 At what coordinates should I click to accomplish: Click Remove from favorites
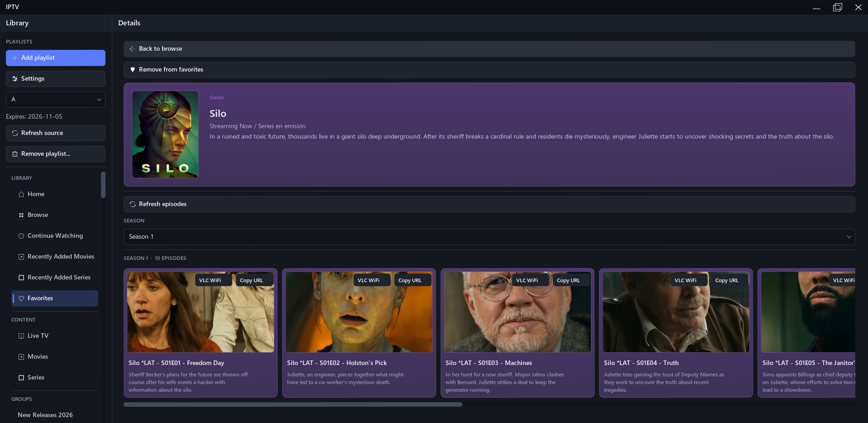tap(489, 70)
